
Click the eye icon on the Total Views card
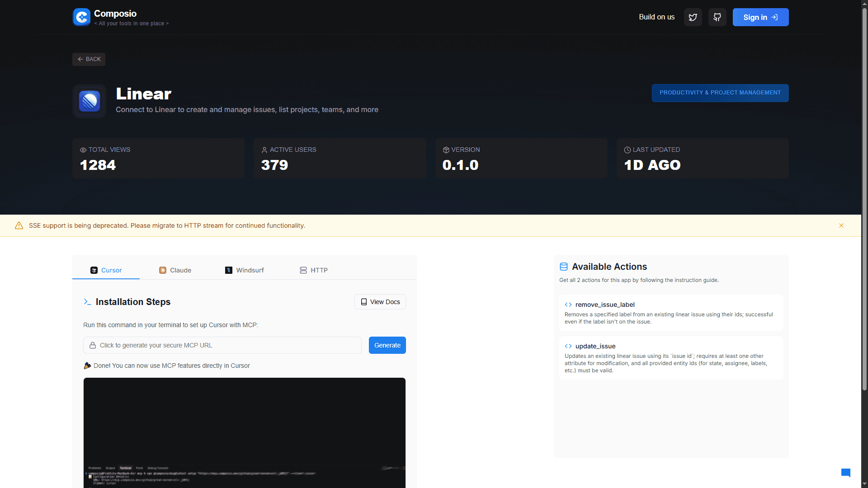83,150
